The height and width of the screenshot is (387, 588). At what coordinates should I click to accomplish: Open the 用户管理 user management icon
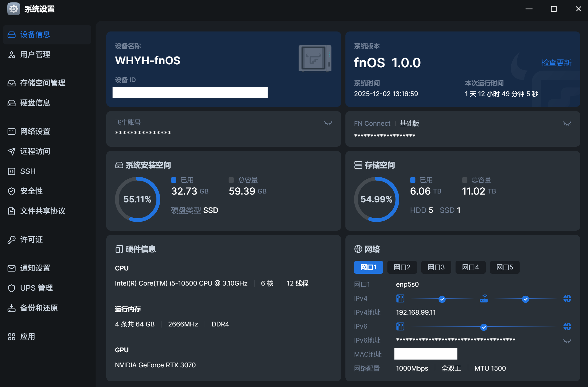click(x=12, y=55)
